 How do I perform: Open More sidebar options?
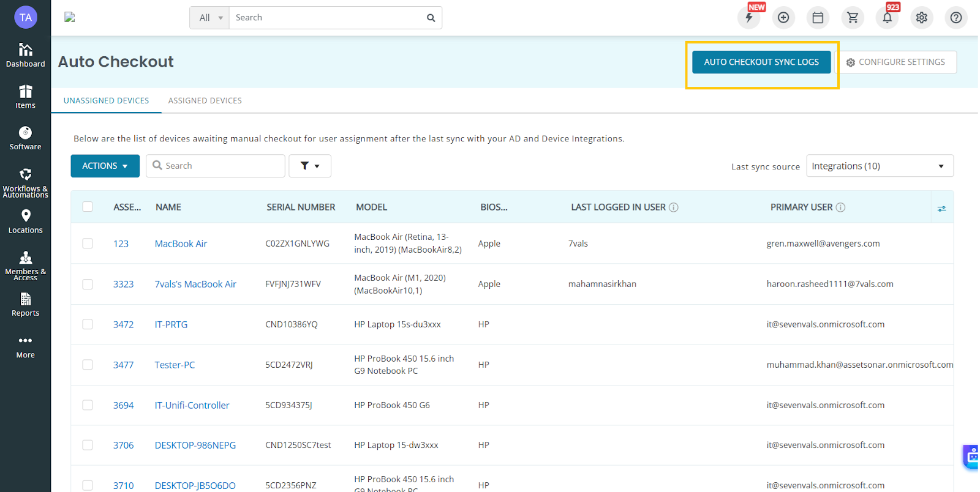tap(25, 346)
